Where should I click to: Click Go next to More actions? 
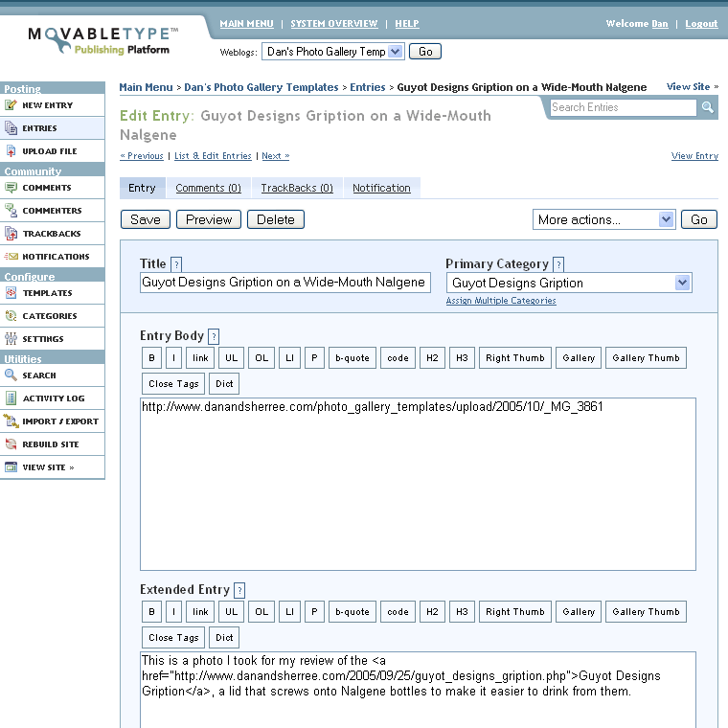click(698, 219)
